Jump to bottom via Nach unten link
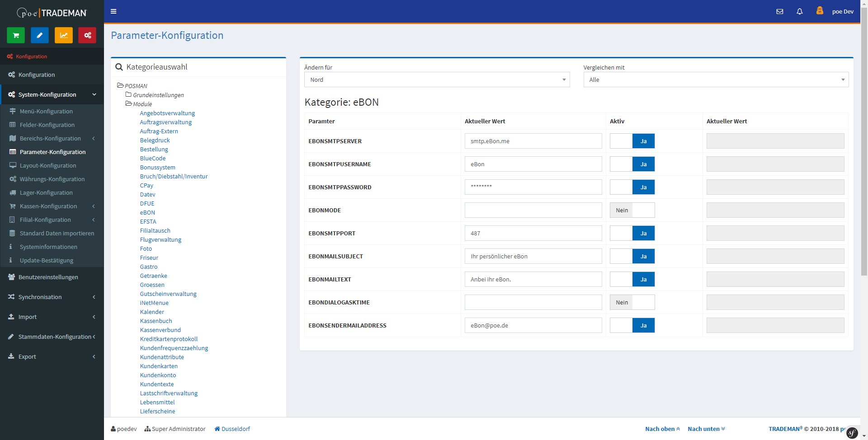The width and height of the screenshot is (868, 440). click(706, 429)
